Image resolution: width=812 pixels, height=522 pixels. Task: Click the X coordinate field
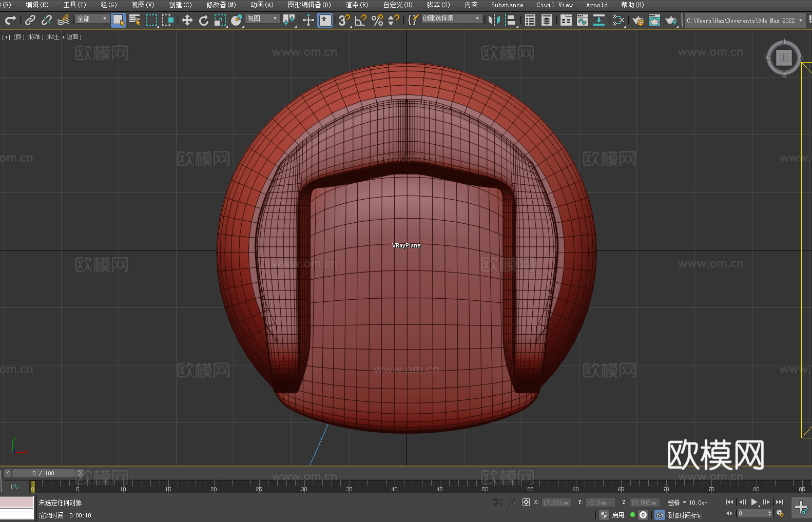pyautogui.click(x=556, y=502)
